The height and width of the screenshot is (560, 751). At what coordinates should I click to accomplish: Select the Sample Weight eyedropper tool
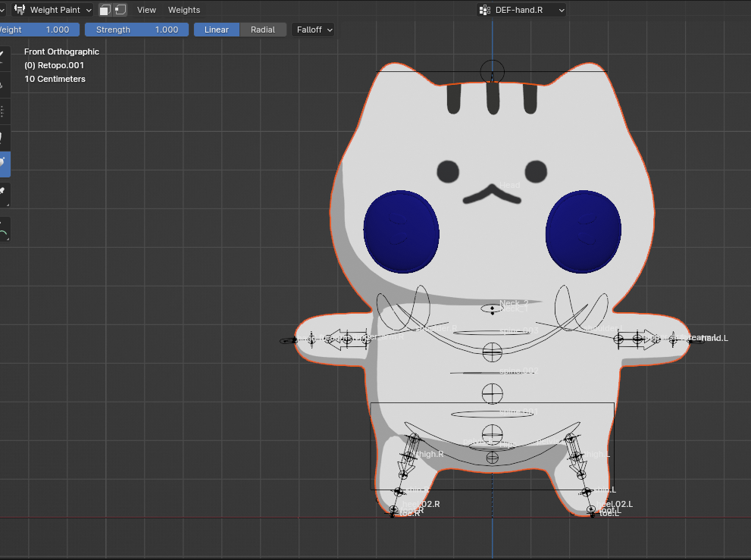point(5,194)
